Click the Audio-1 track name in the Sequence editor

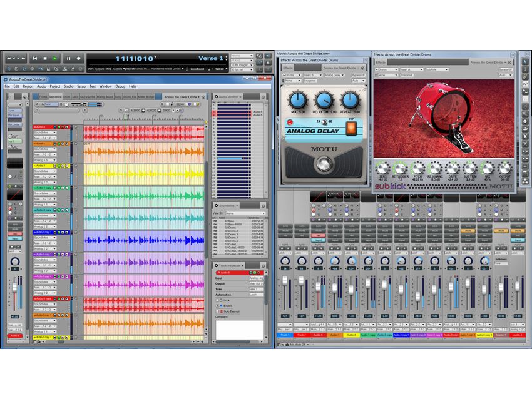tap(41, 144)
